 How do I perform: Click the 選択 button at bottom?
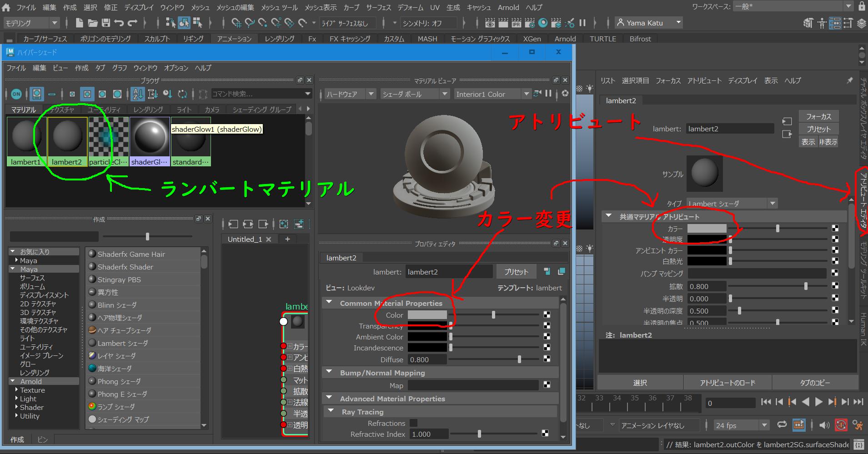click(x=640, y=383)
